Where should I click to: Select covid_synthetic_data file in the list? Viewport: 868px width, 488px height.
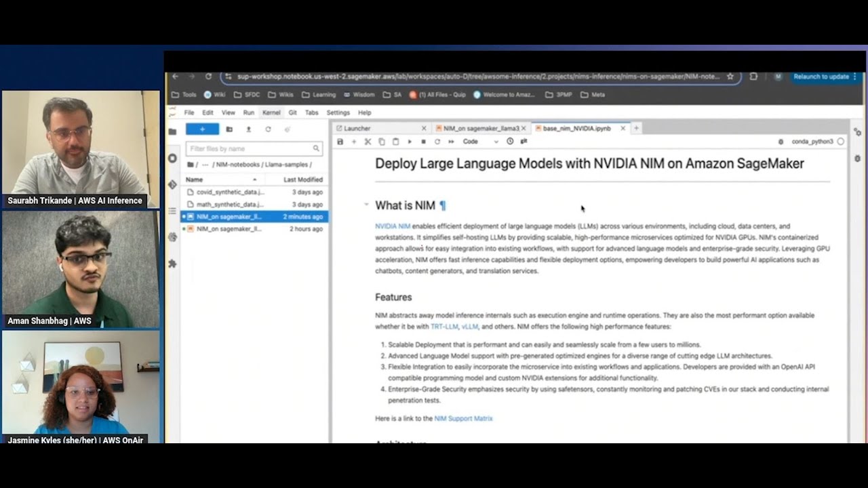(255, 192)
